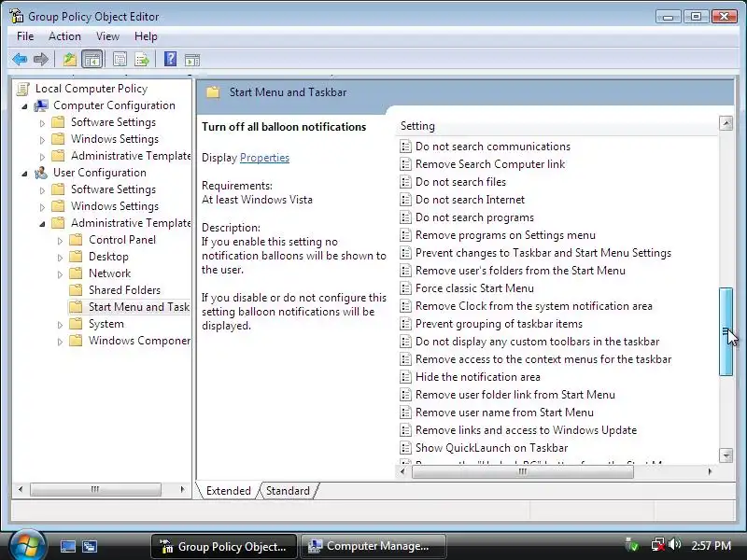Click the Local Computer Policy scroll icon

pyautogui.click(x=22, y=89)
